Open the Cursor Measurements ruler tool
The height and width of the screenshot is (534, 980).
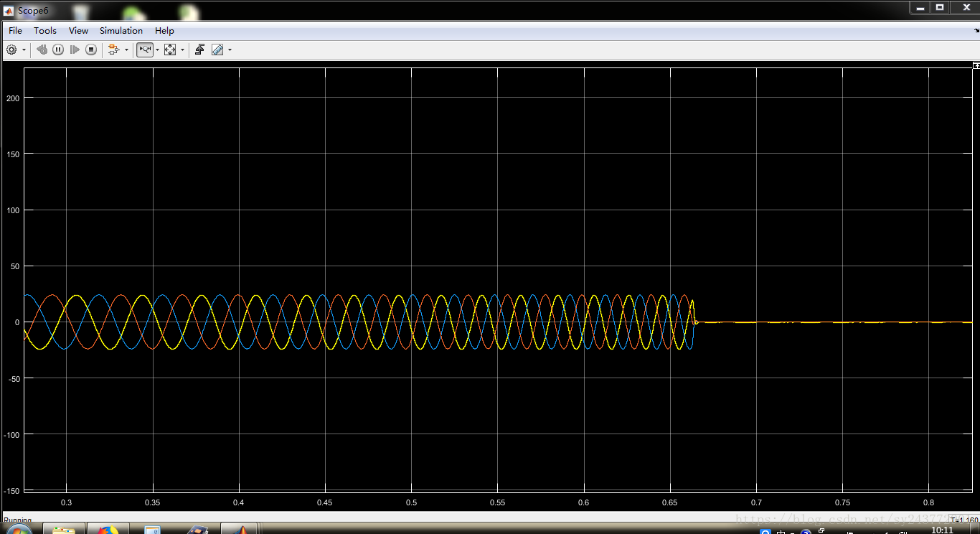coord(217,50)
